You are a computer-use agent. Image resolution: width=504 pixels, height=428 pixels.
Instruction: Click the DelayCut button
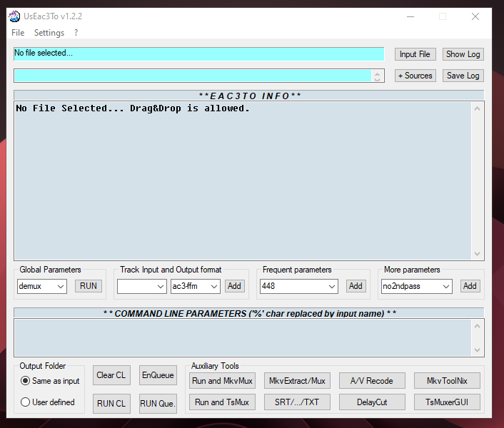point(372,402)
